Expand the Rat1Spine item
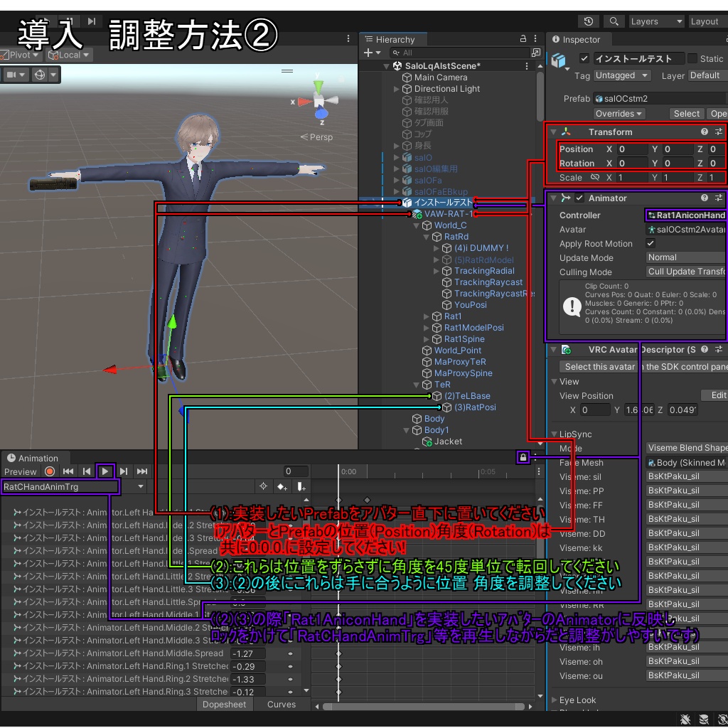The width and height of the screenshot is (728, 728). coord(427,339)
